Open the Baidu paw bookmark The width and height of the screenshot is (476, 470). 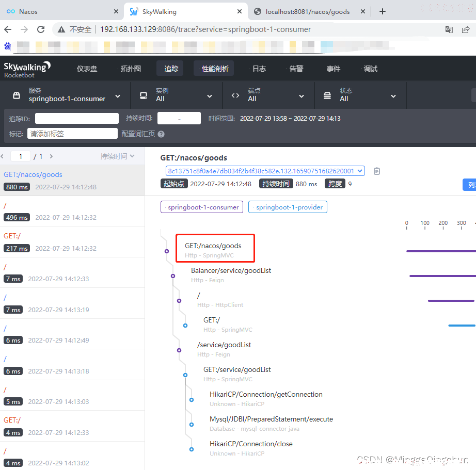click(7, 46)
